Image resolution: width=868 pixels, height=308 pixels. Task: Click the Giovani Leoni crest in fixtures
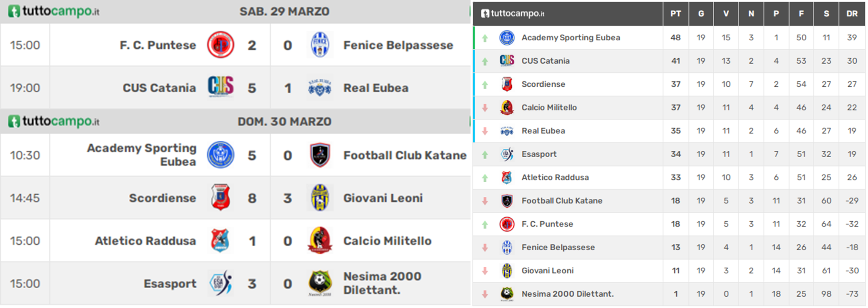(x=320, y=198)
